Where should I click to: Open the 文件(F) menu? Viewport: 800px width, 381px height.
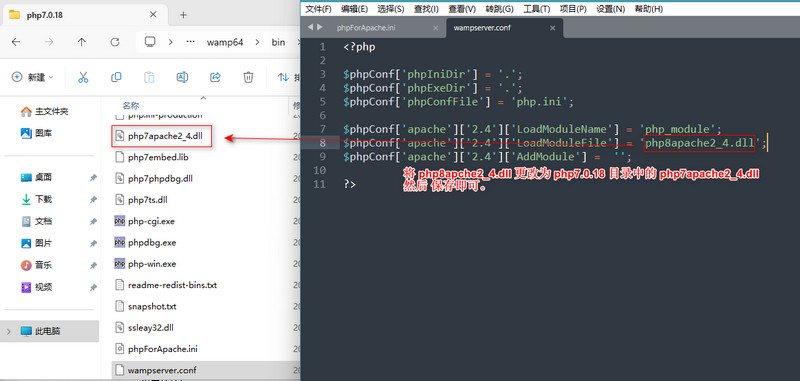coord(318,9)
